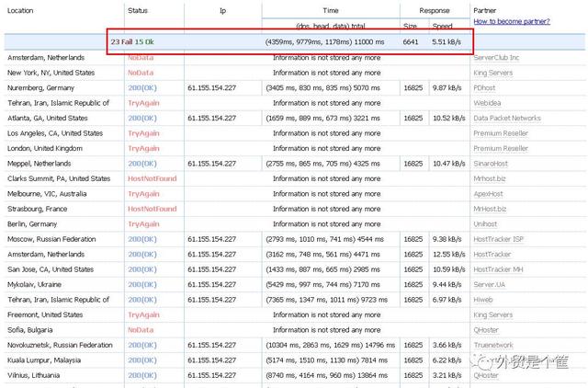Screen dimensions: 588x388
Task: Visit the Server.UA partner link
Action: [x=490, y=285]
